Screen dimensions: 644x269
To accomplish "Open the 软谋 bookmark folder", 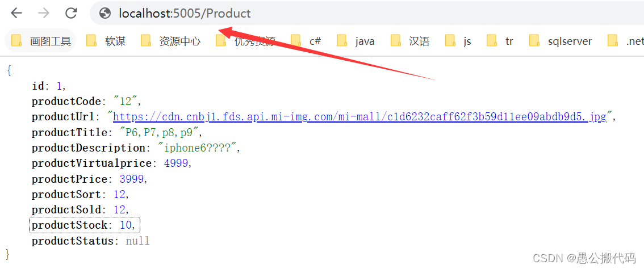I will coord(106,41).
